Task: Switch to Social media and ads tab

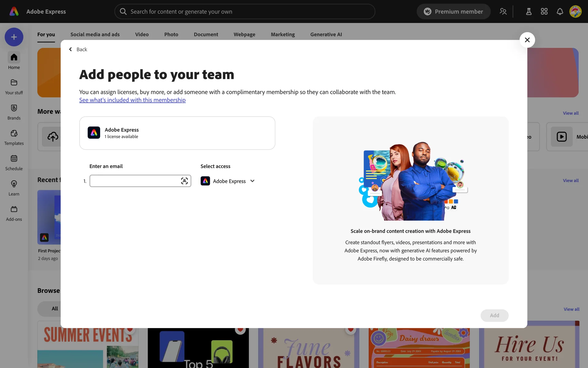Action: [95, 34]
